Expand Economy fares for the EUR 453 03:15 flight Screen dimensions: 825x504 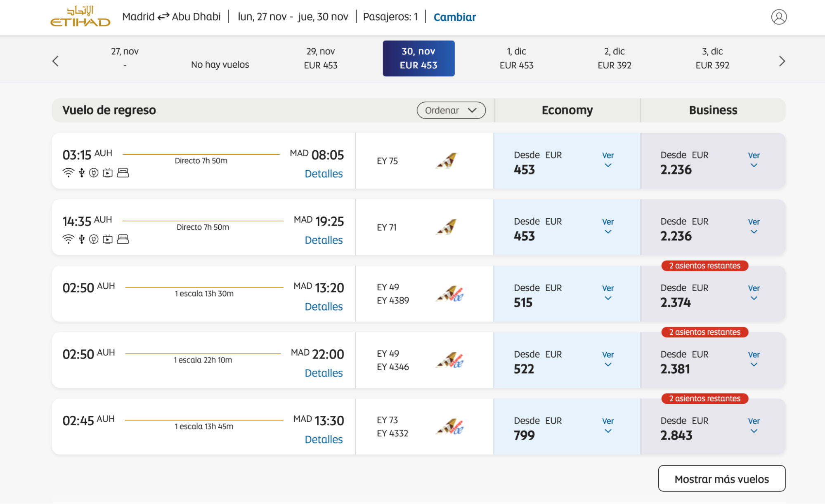608,160
